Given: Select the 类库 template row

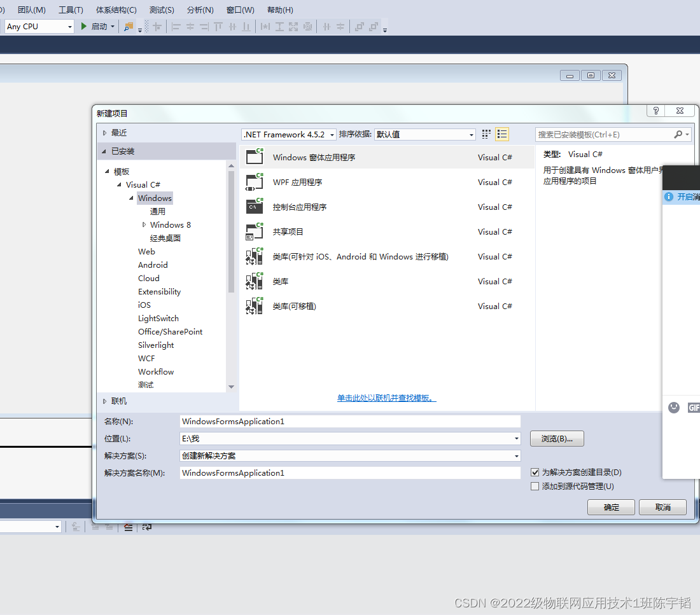Looking at the screenshot, I should [x=387, y=282].
